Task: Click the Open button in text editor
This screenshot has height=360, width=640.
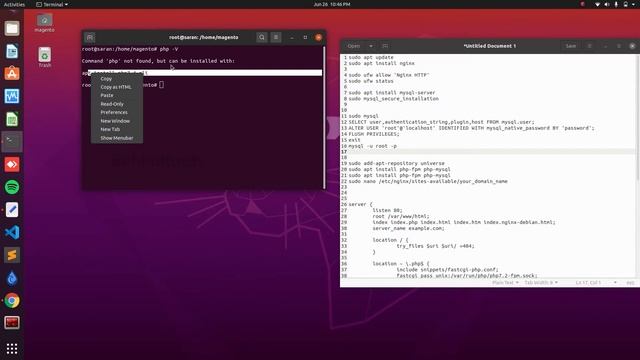Action: click(x=353, y=46)
